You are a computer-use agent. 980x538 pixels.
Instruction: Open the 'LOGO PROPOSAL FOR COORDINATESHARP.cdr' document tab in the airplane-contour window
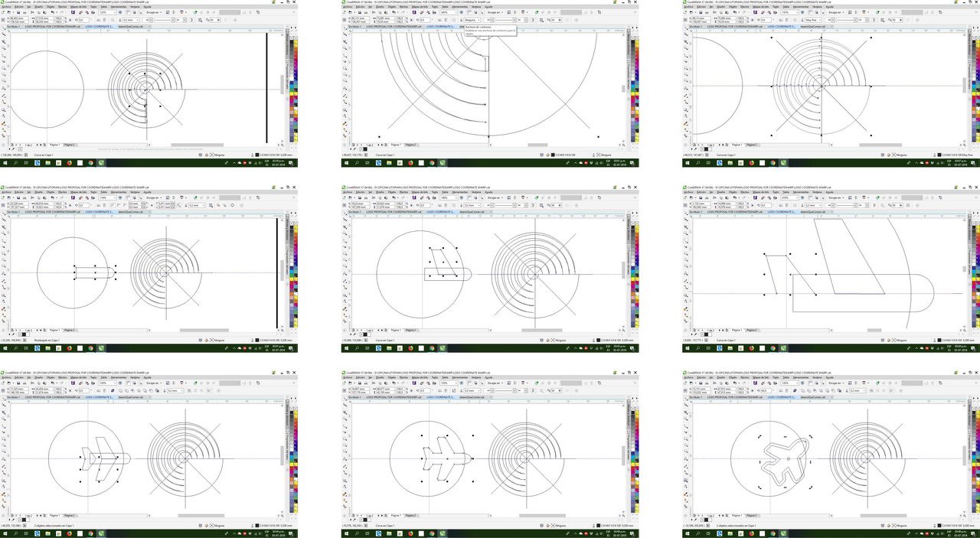tap(735, 397)
